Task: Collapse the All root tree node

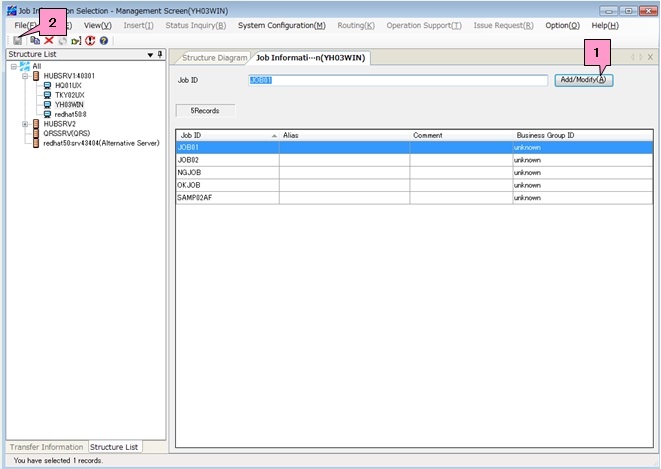Action: point(14,66)
